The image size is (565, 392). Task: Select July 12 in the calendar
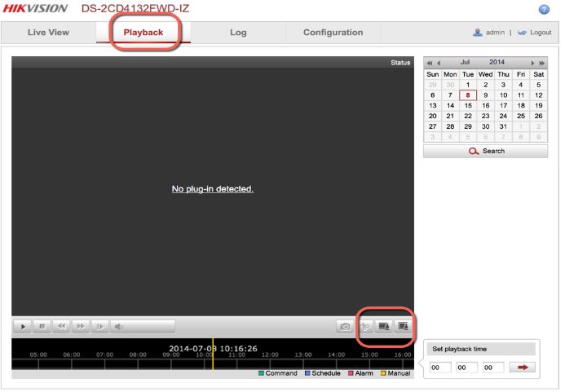538,95
